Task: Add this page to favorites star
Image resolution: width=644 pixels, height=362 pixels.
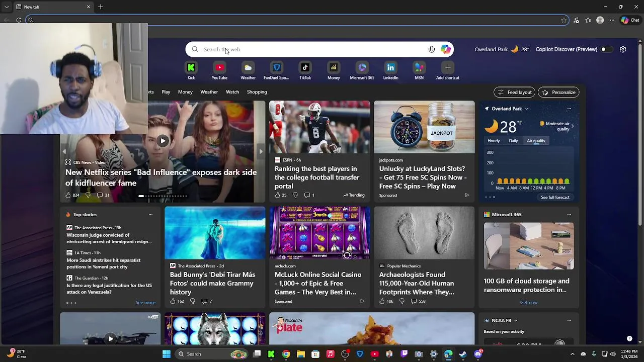Action: [x=564, y=20]
